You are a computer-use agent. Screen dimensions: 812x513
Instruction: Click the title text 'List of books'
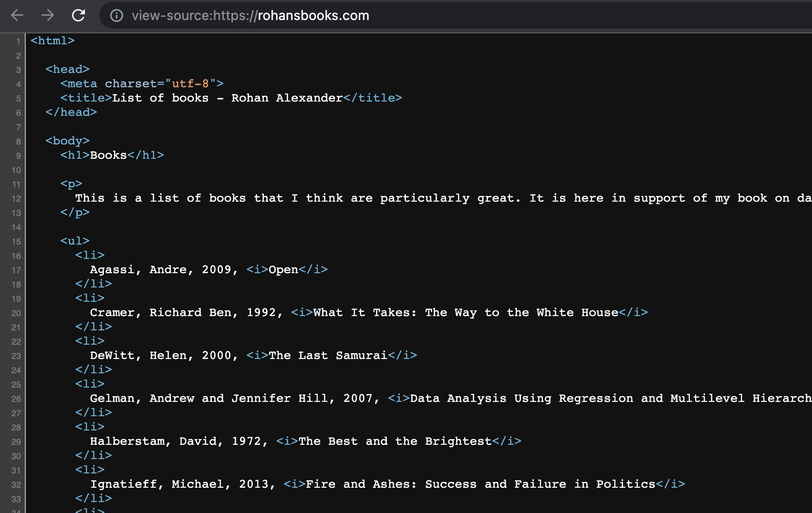click(x=160, y=98)
